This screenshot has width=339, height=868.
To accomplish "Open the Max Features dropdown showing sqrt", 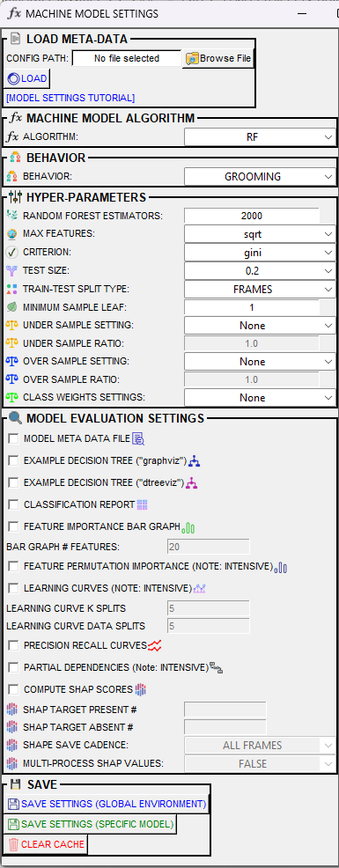I will tap(260, 234).
